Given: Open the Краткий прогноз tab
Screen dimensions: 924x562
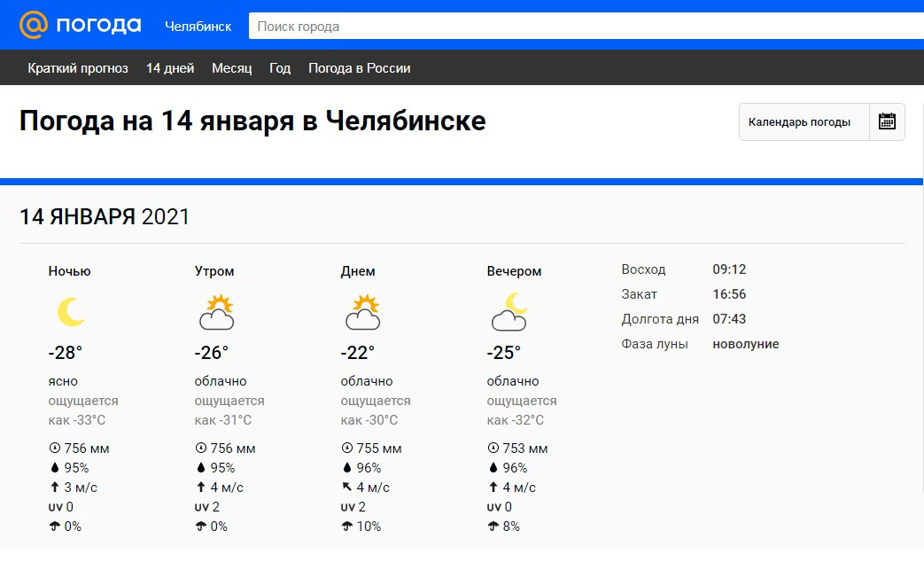Looking at the screenshot, I should tap(78, 68).
